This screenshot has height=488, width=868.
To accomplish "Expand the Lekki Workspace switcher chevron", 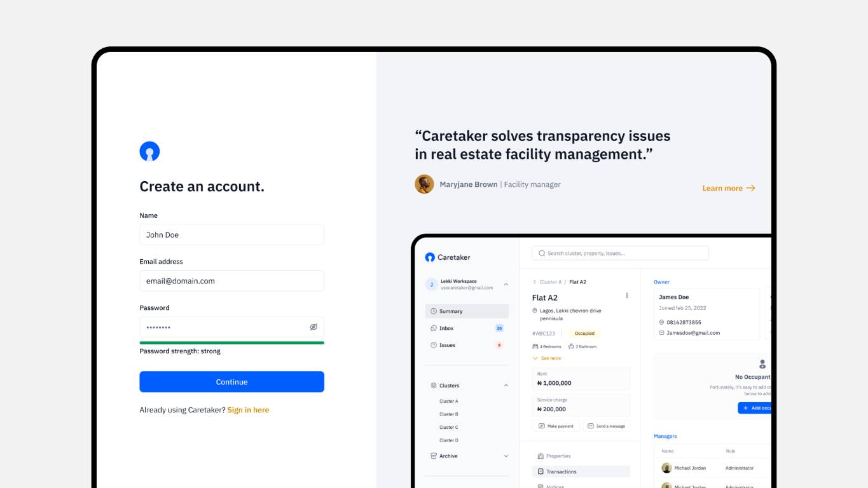I will point(506,285).
